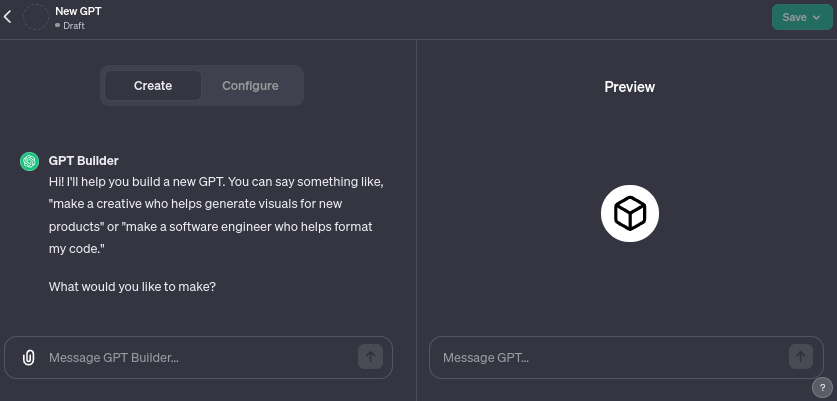Screen dimensions: 837x401
Task: Click the builder's greeting message paragraph
Action: 216,216
